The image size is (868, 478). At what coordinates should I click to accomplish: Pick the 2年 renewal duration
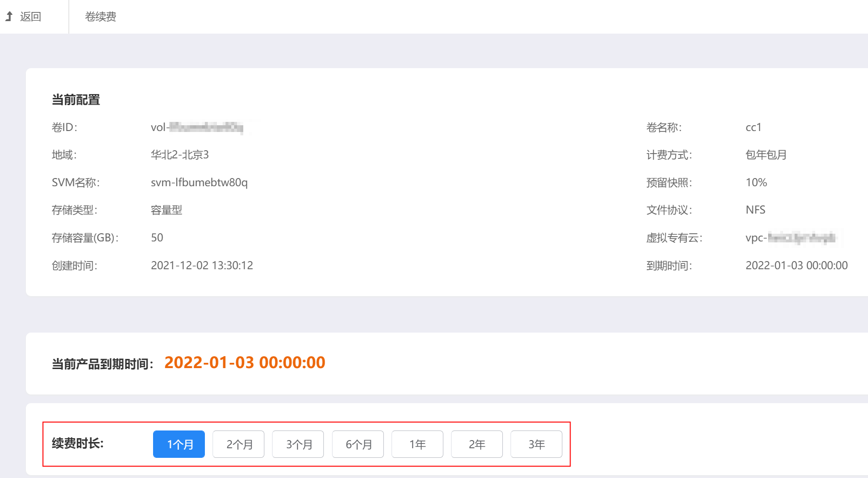point(477,444)
